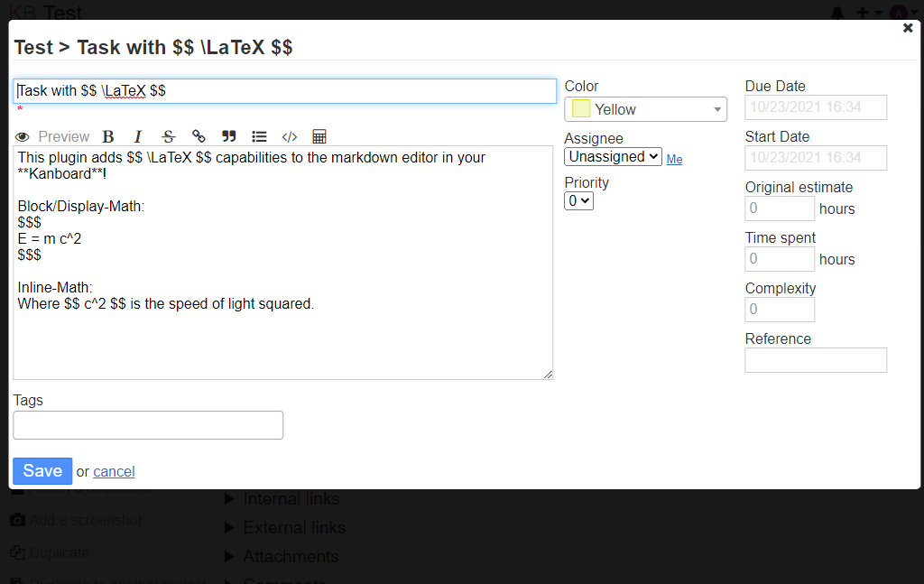Screen dimensions: 924x584
Task: Cancel editing the task
Action: tap(114, 471)
